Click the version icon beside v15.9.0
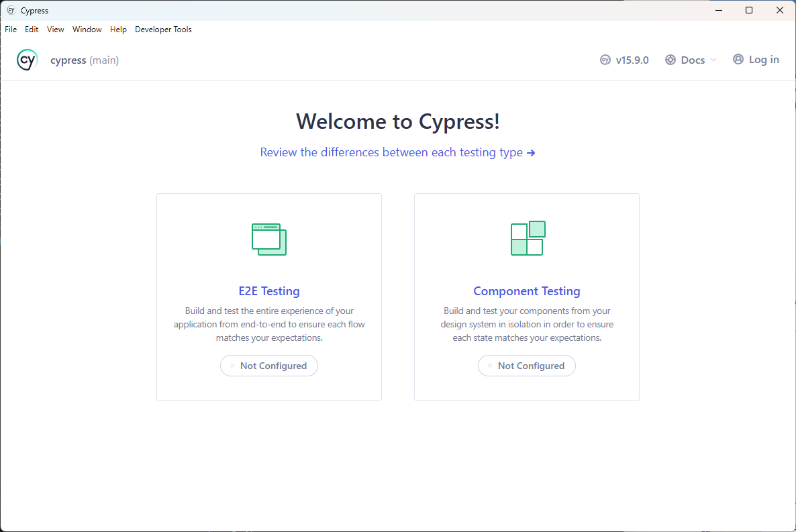 click(x=605, y=60)
